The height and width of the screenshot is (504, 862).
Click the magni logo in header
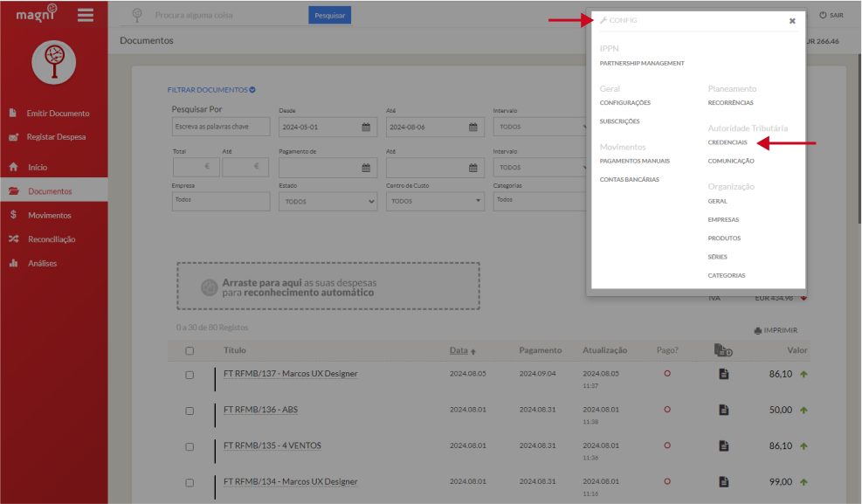point(37,12)
